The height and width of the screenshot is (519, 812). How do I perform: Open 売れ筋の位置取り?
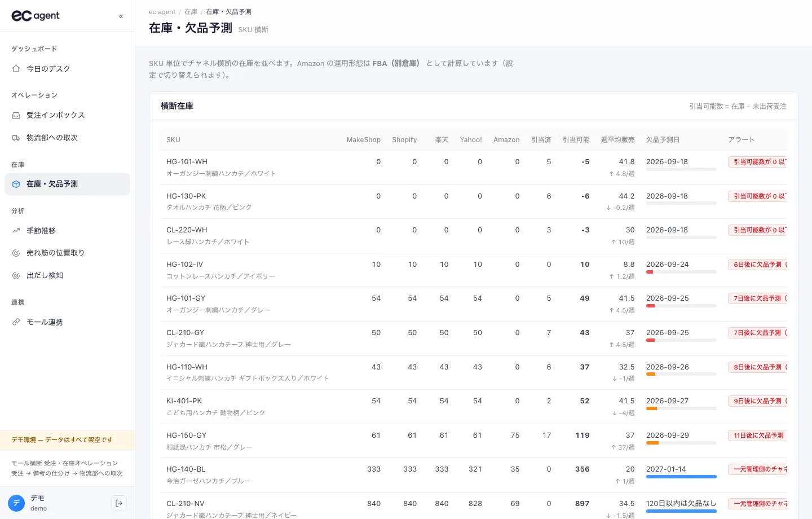click(67, 253)
